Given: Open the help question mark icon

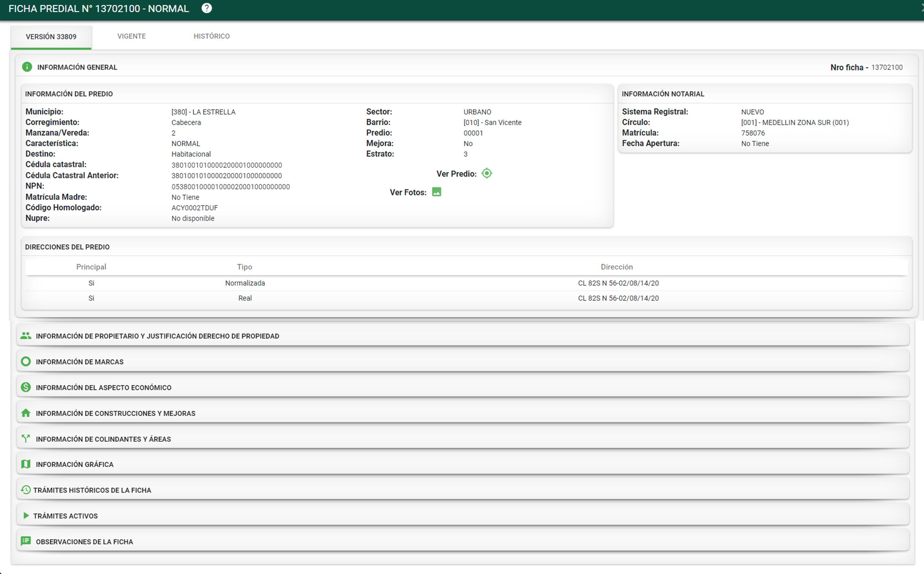Looking at the screenshot, I should pos(207,8).
